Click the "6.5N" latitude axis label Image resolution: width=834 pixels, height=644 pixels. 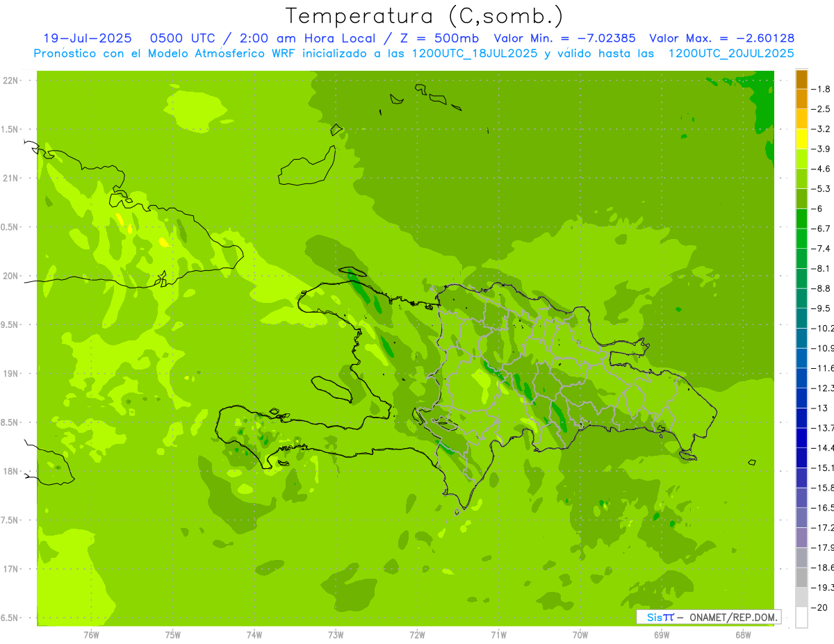[x=10, y=618]
